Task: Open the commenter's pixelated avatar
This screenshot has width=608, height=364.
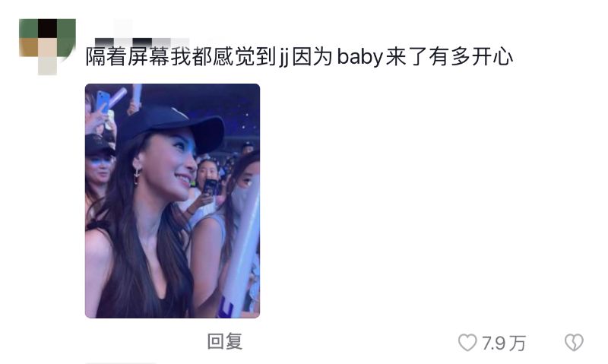Action: click(47, 46)
